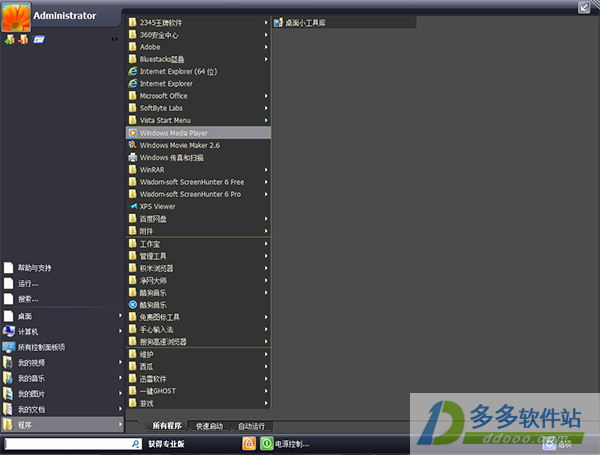The height and width of the screenshot is (455, 600).
Task: Open the 迅雷软件 folder
Action: [x=198, y=379]
